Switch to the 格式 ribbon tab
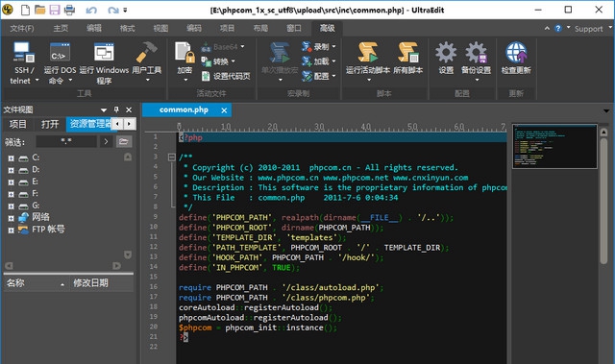Image resolution: width=615 pixels, height=364 pixels. [x=128, y=28]
